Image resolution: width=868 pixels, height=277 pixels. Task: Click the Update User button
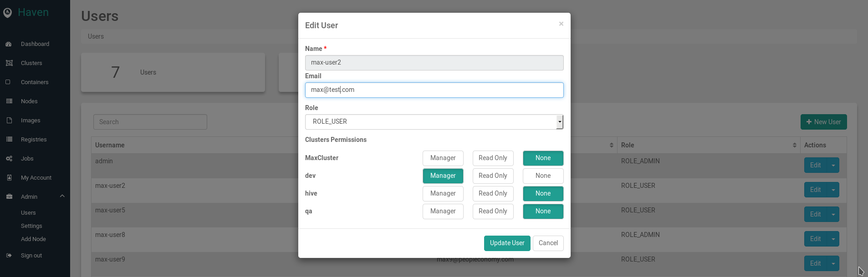tap(507, 243)
